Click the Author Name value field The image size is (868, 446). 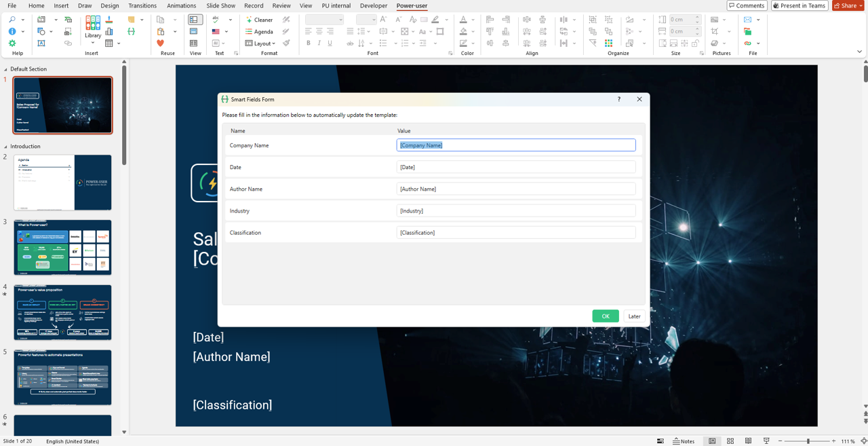pyautogui.click(x=516, y=189)
